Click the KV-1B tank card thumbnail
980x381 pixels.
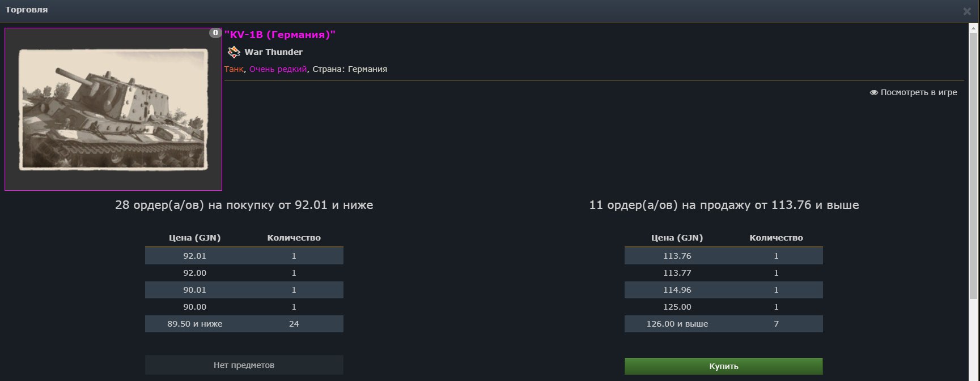(x=113, y=109)
